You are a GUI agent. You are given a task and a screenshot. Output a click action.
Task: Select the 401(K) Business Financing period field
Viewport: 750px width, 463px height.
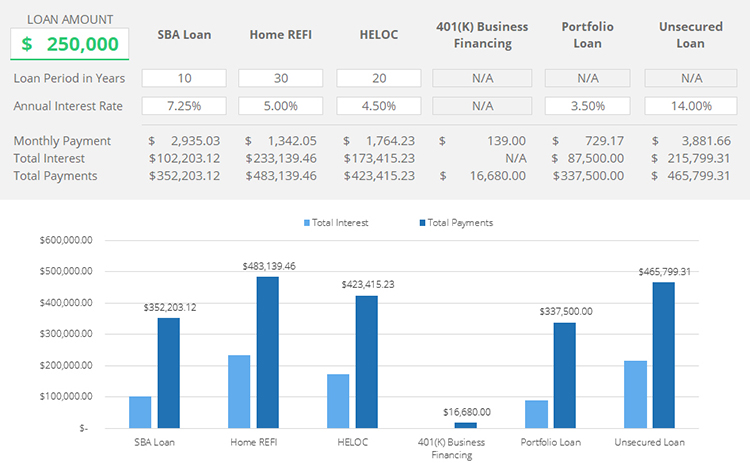coord(482,78)
